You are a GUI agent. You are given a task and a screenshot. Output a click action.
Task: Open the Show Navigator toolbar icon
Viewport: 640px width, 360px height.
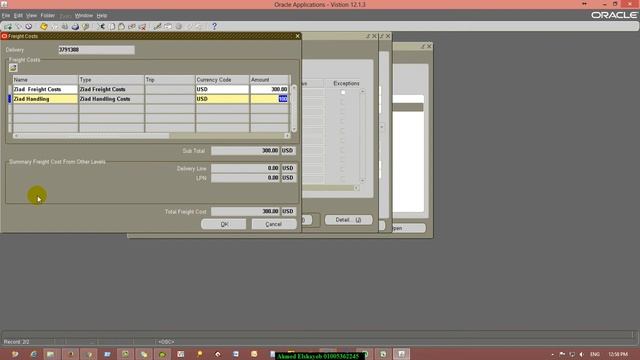coord(29,27)
